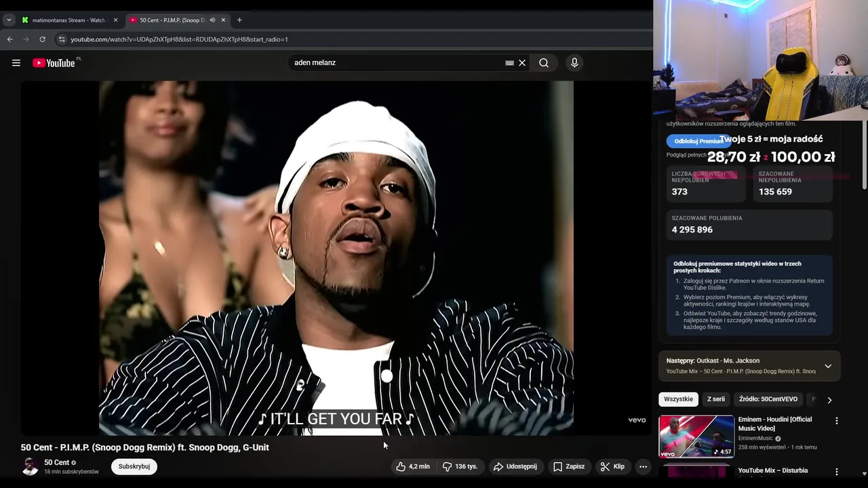Like the video (4,2 mln)
868x488 pixels.
(413, 466)
